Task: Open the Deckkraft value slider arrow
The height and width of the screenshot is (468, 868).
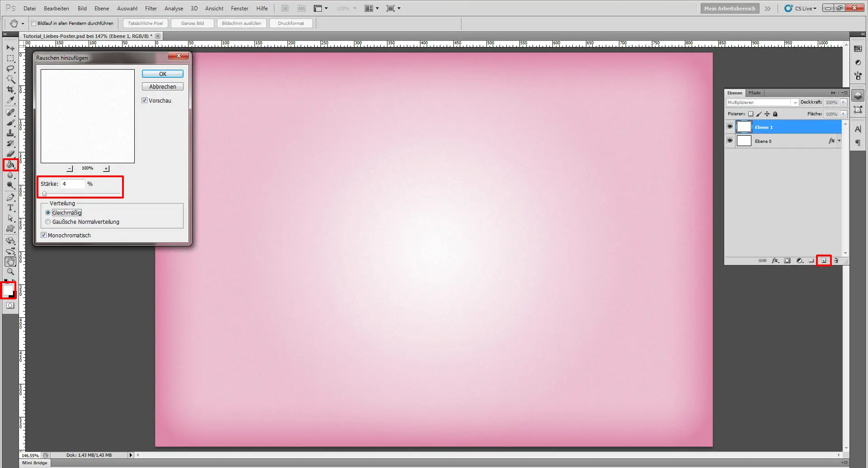Action: 844,102
